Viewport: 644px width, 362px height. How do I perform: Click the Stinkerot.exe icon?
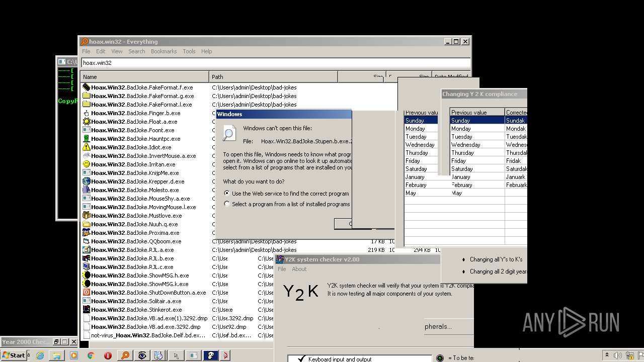[x=87, y=310]
